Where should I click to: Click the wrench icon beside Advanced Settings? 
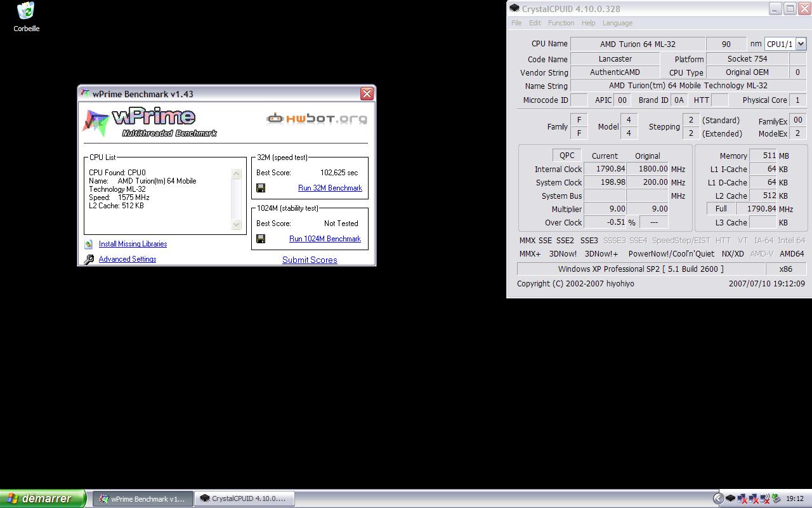pos(89,259)
